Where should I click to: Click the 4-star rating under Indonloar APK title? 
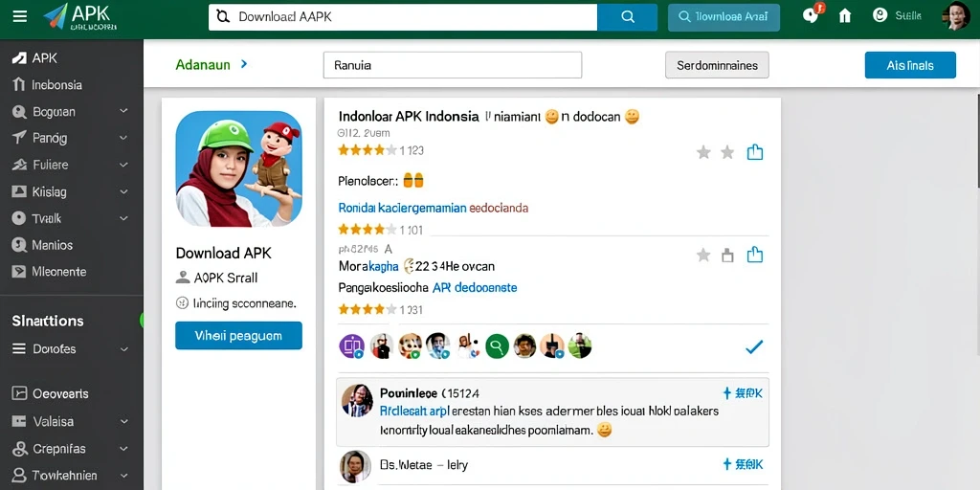(x=367, y=150)
